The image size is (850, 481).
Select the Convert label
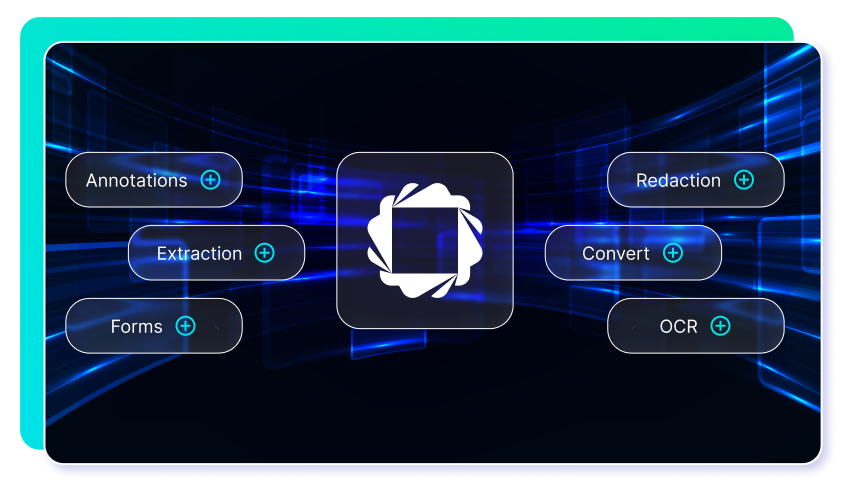(x=616, y=253)
